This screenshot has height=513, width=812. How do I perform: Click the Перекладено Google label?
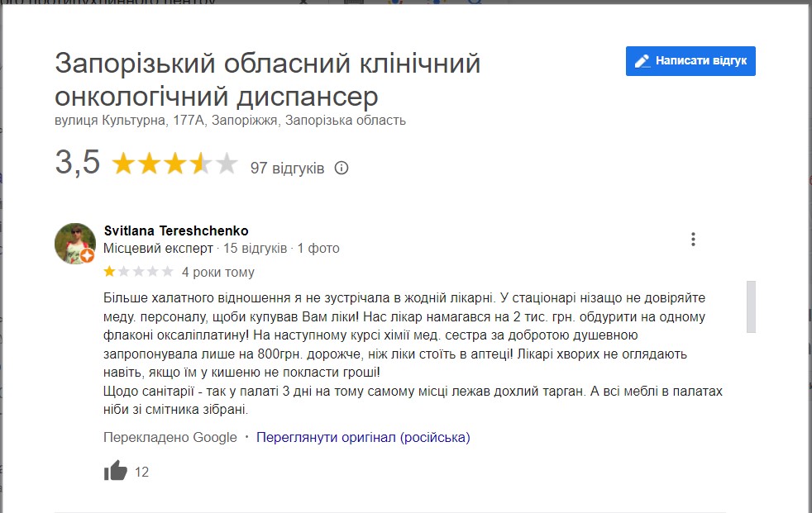click(170, 437)
